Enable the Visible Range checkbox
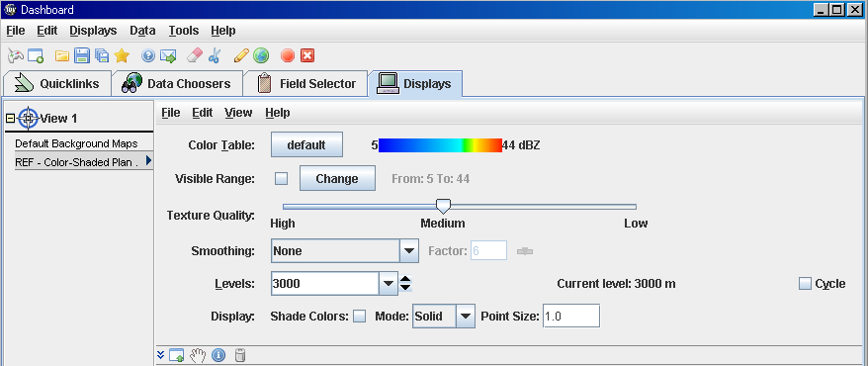Viewport: 868px width, 366px height. (281, 178)
